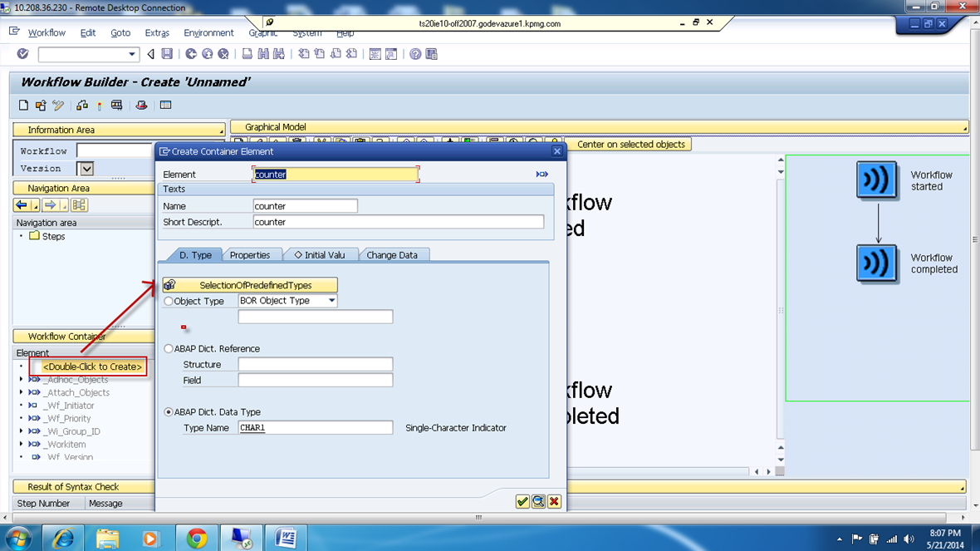The image size is (980, 551).
Task: Click the magnifier check icon in the dialog
Action: tap(538, 501)
